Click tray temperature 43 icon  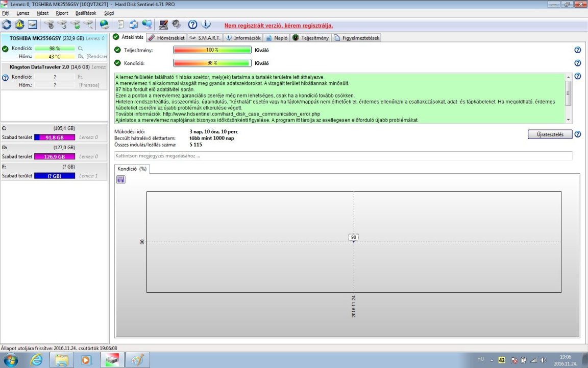tap(502, 360)
